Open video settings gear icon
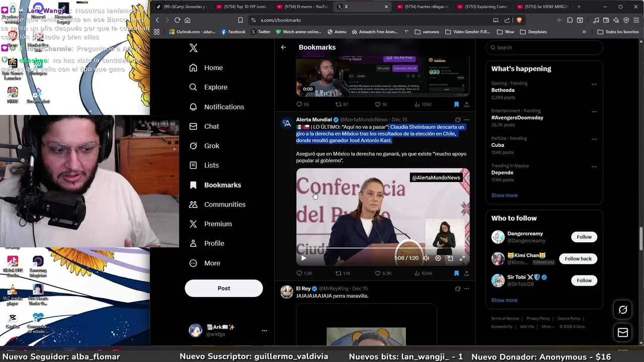Image resolution: width=644 pixels, height=362 pixels. point(438,258)
